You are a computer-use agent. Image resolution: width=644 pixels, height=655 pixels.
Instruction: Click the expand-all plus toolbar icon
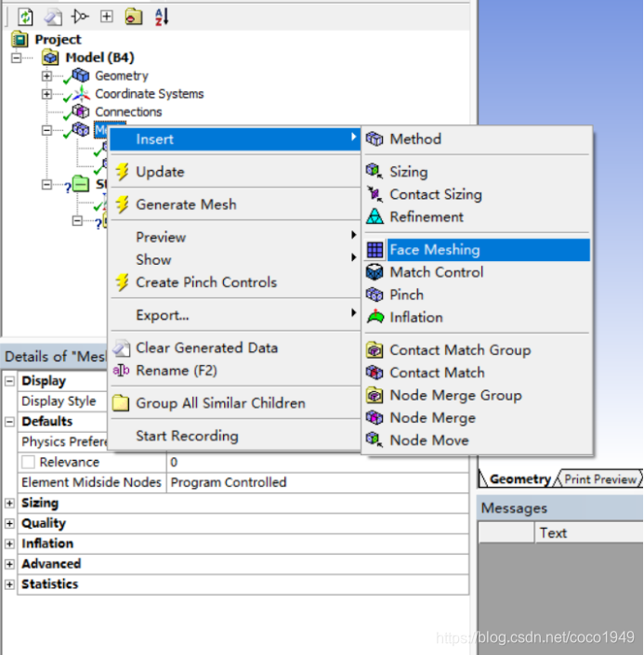(107, 17)
